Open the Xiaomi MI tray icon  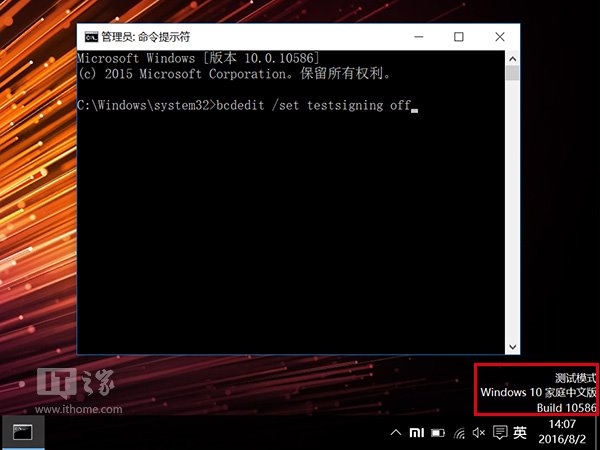pyautogui.click(x=417, y=433)
